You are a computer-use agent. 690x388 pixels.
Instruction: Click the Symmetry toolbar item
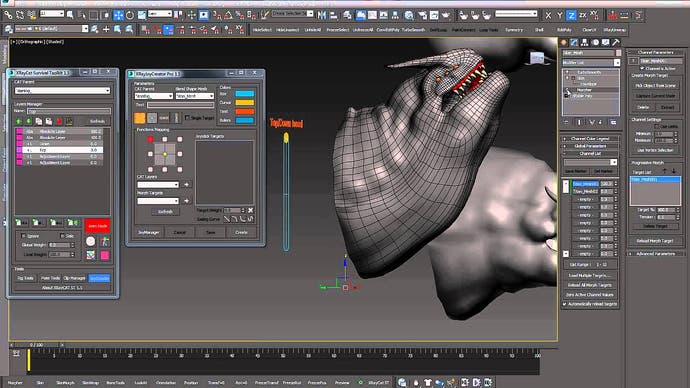514,30
